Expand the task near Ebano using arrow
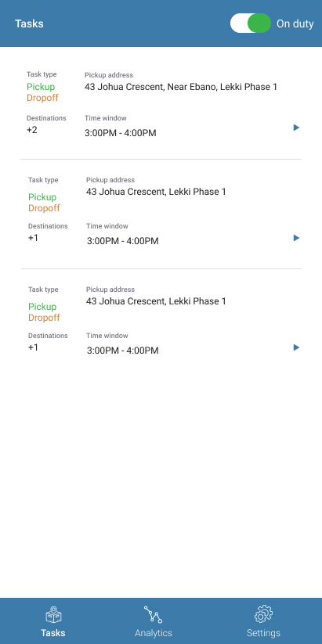 (296, 128)
